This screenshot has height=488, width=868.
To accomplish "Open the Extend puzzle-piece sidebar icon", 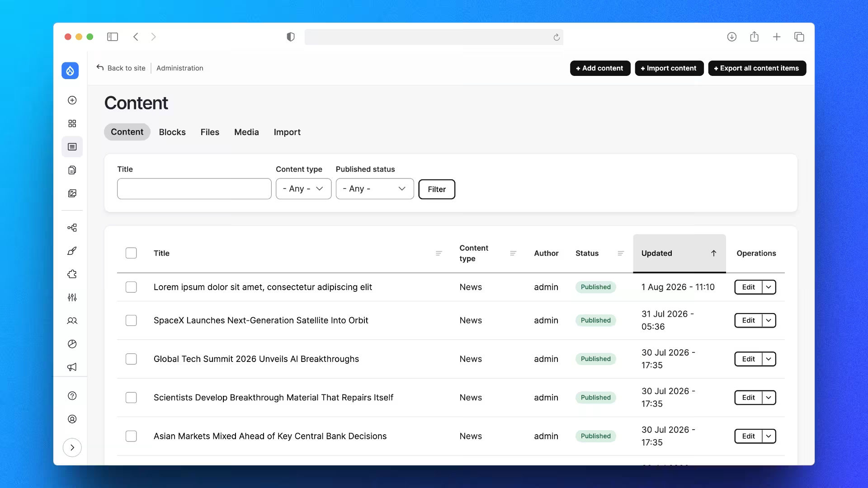I will pyautogui.click(x=72, y=274).
